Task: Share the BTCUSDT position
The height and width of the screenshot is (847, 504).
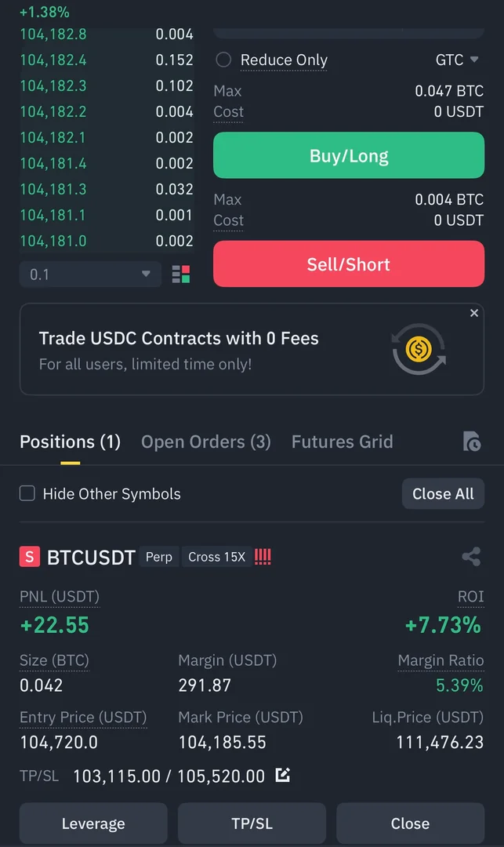Action: click(x=471, y=557)
